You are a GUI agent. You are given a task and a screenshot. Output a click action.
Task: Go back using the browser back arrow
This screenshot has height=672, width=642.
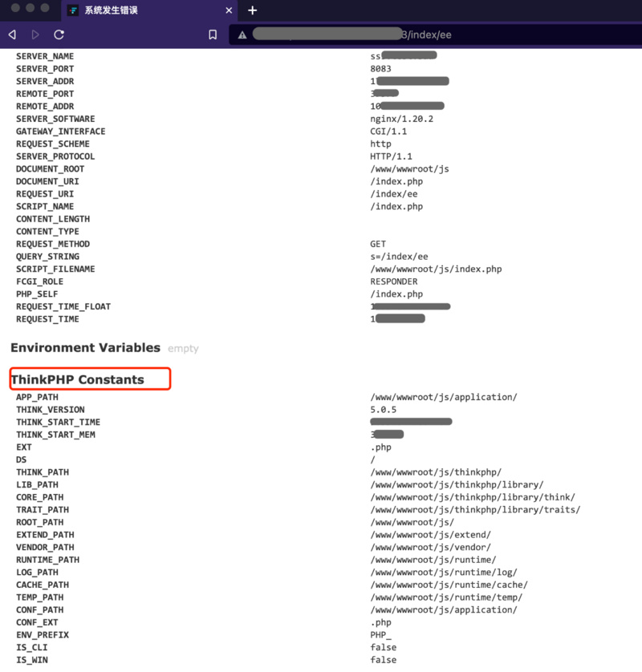click(12, 34)
